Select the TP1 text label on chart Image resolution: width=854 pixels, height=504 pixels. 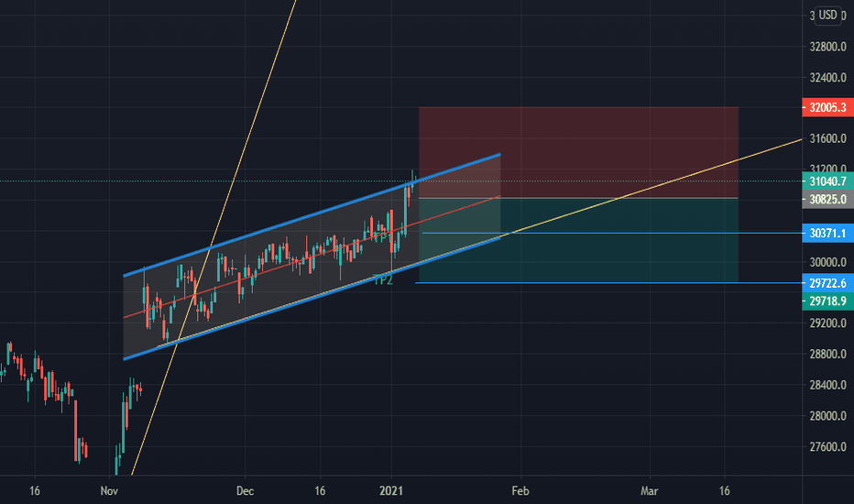tap(383, 237)
